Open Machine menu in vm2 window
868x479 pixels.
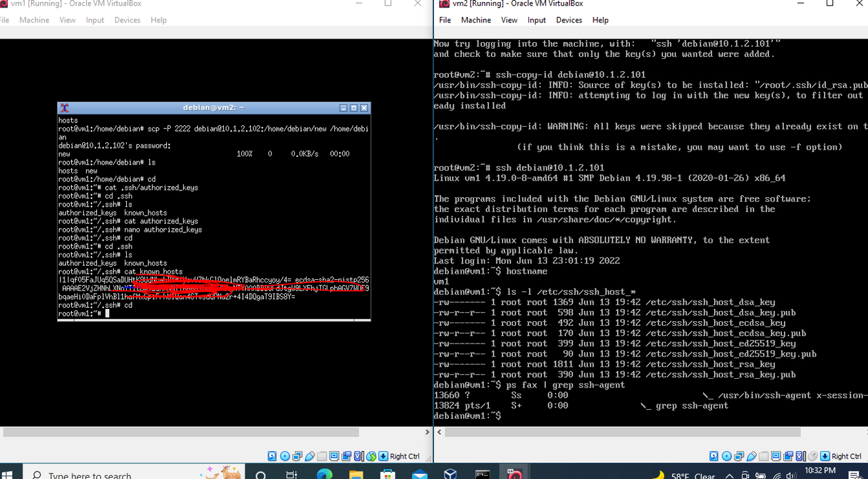[x=476, y=20]
